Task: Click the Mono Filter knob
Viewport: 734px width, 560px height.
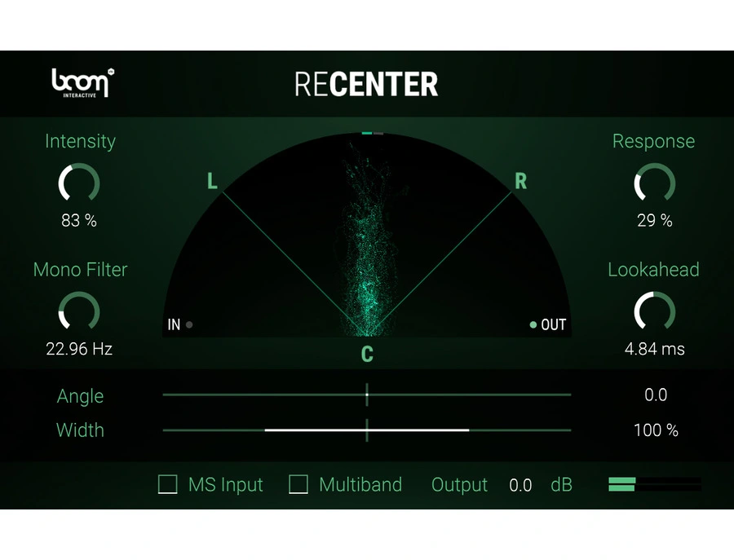Action: tap(79, 311)
